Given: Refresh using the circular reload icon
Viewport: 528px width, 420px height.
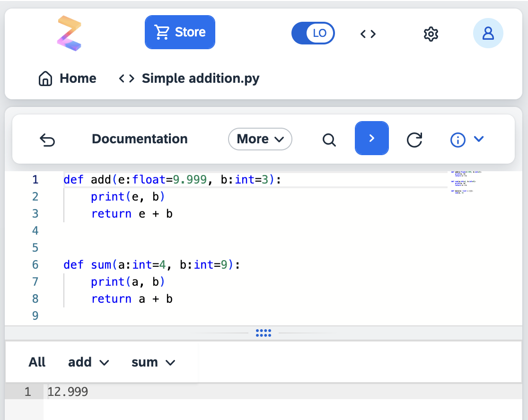Looking at the screenshot, I should coord(414,139).
